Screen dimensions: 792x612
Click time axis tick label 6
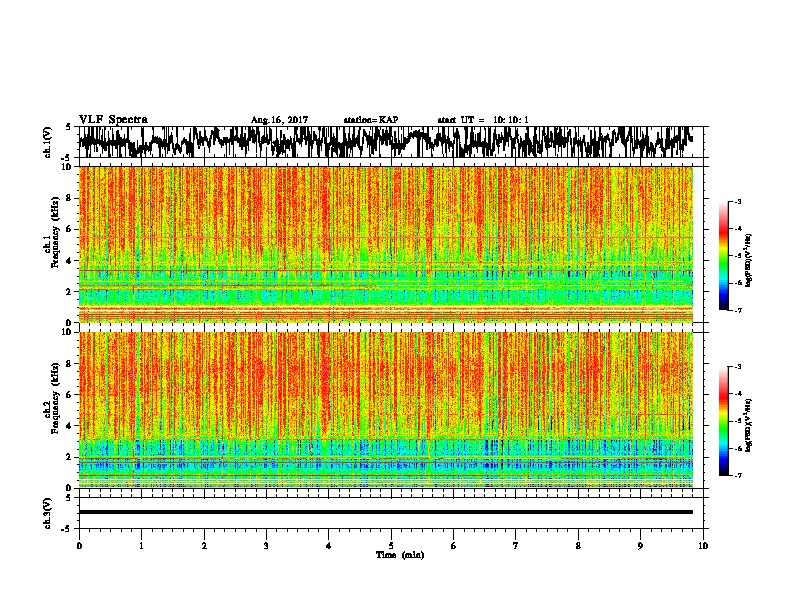pos(453,546)
